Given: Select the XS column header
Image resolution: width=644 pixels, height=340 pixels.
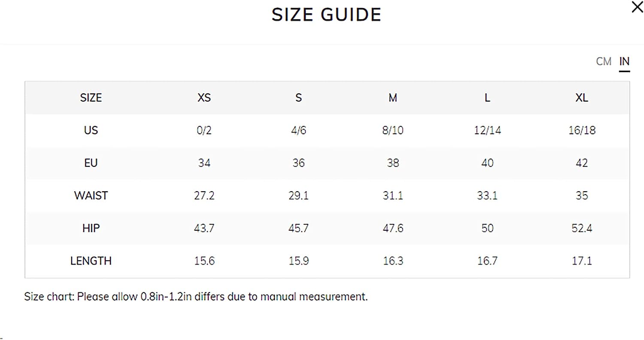Looking at the screenshot, I should click(x=204, y=98).
